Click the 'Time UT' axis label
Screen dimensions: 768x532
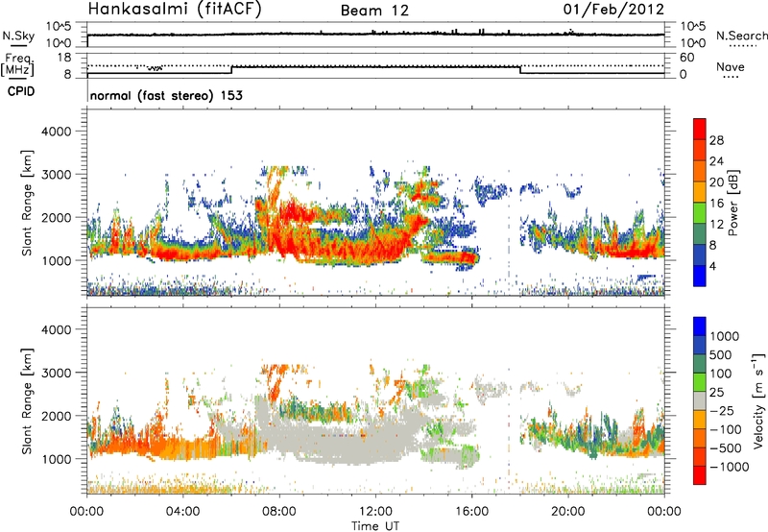(x=374, y=526)
